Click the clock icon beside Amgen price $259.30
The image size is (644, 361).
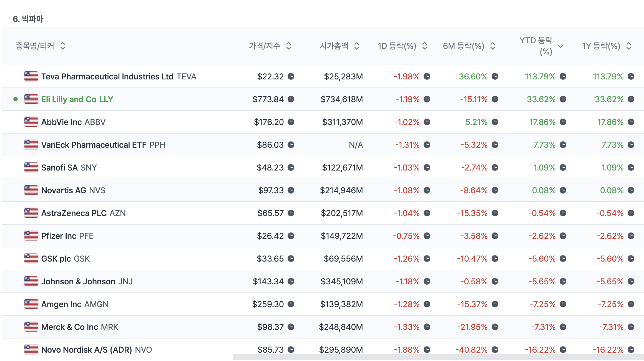tap(291, 304)
